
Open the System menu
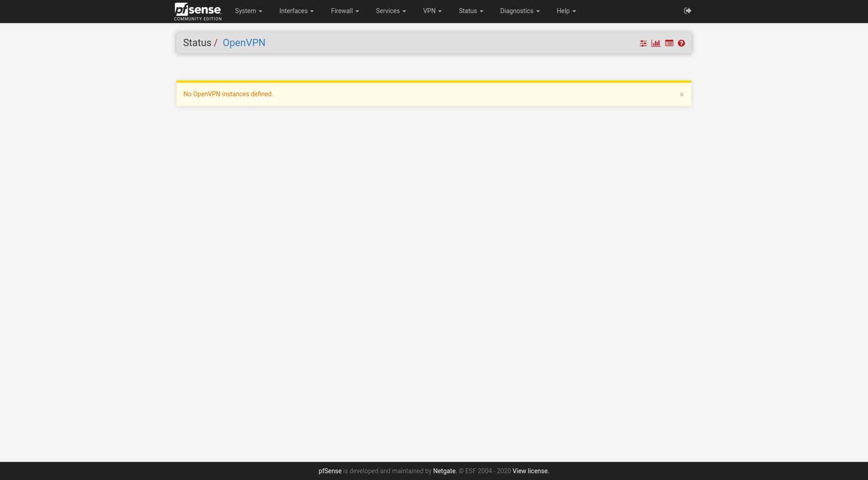(x=248, y=11)
